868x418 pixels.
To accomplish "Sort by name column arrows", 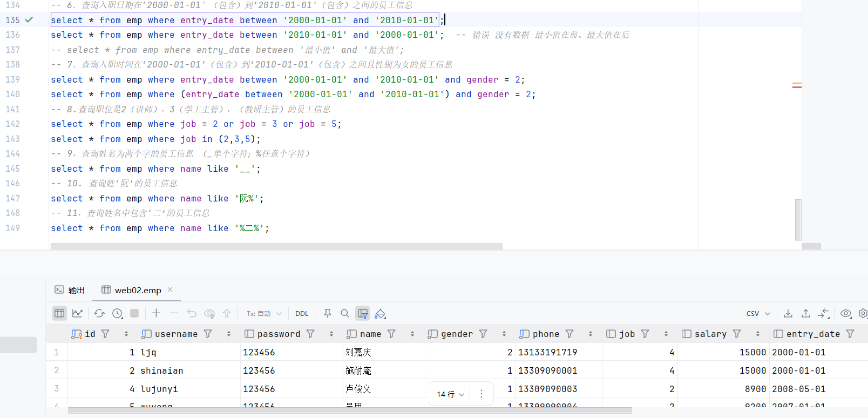I will pyautogui.click(x=412, y=334).
